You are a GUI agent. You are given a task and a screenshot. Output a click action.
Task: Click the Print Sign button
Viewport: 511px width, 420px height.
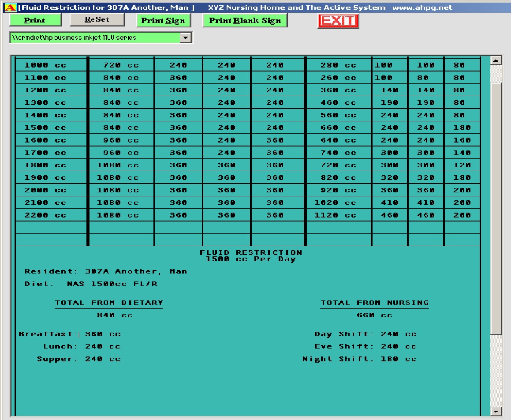[x=163, y=21]
